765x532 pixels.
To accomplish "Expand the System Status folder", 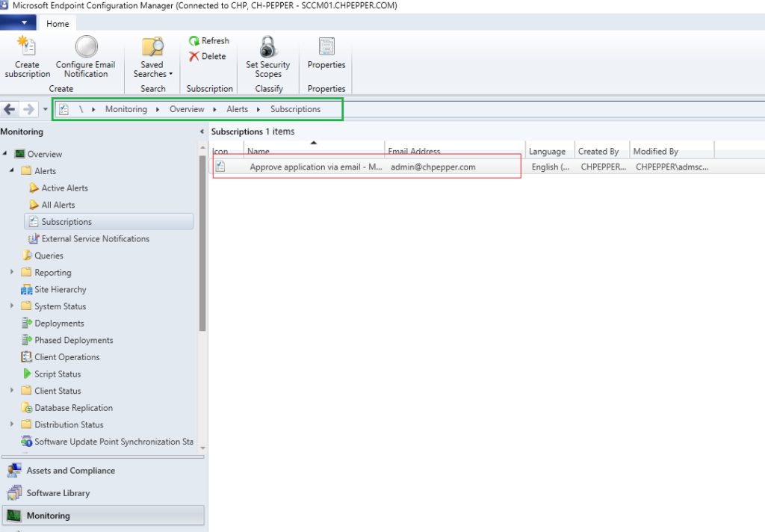I will point(12,306).
